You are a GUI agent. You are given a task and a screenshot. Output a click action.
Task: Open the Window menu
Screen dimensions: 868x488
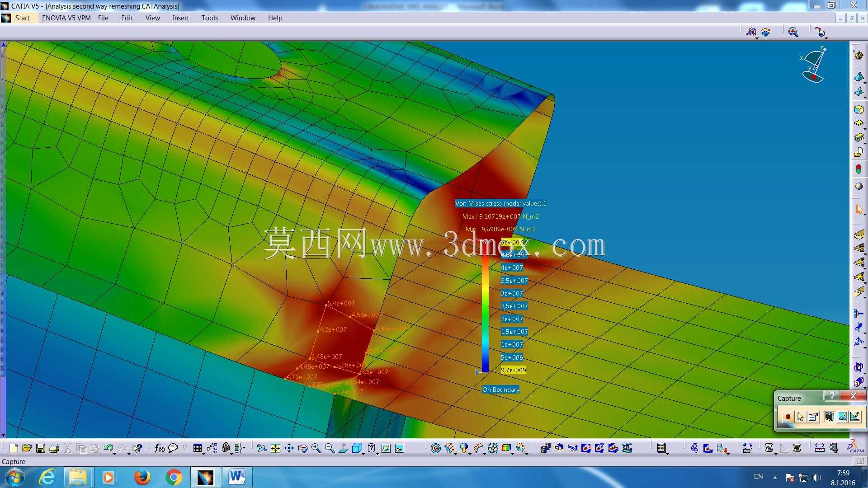point(243,18)
